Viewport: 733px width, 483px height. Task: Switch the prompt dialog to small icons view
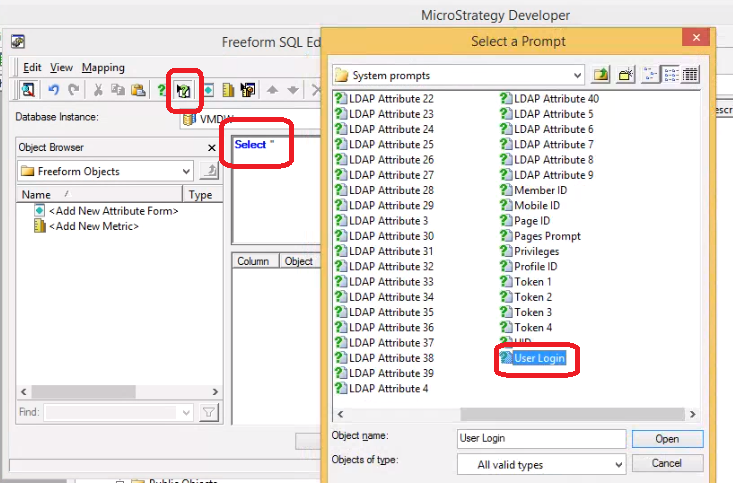[x=650, y=74]
